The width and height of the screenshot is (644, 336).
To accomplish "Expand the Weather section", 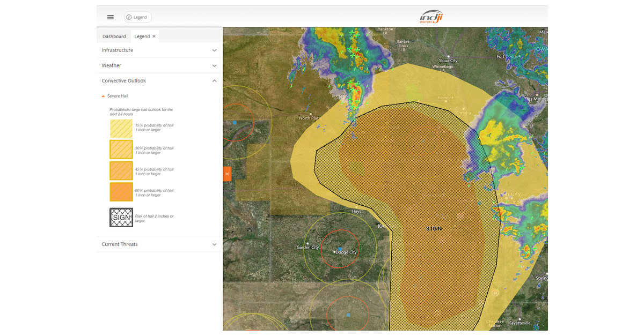I will (159, 65).
